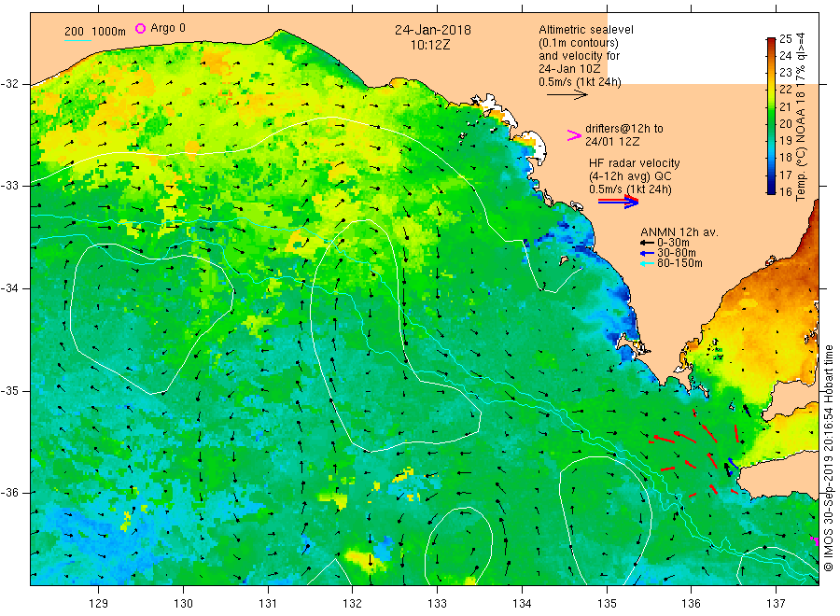Image resolution: width=840 pixels, height=616 pixels.
Task: Click the temperature color bar near 25
Action: pyautogui.click(x=771, y=40)
